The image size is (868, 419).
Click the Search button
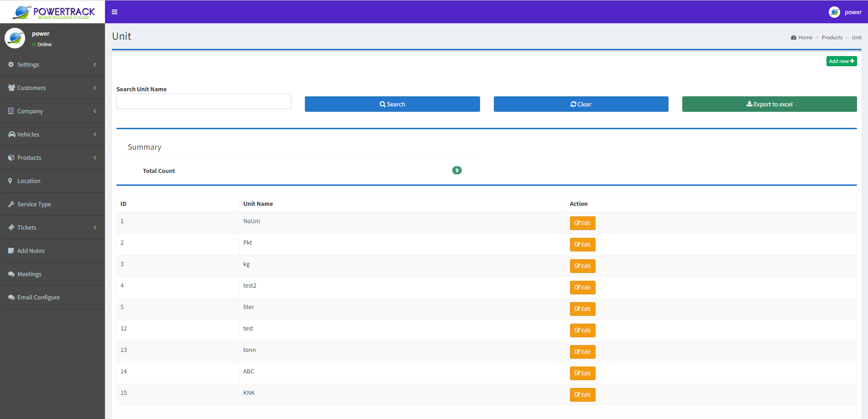click(392, 104)
